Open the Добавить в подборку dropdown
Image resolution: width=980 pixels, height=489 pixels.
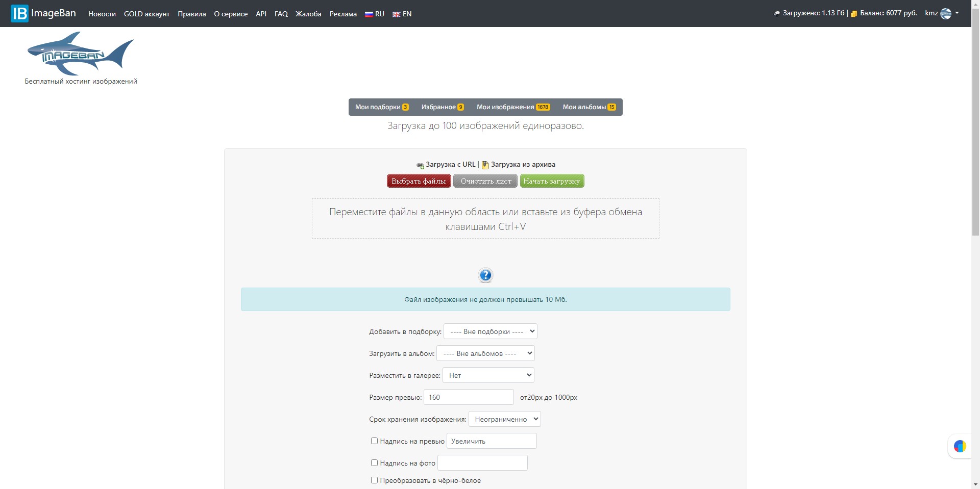coord(491,331)
